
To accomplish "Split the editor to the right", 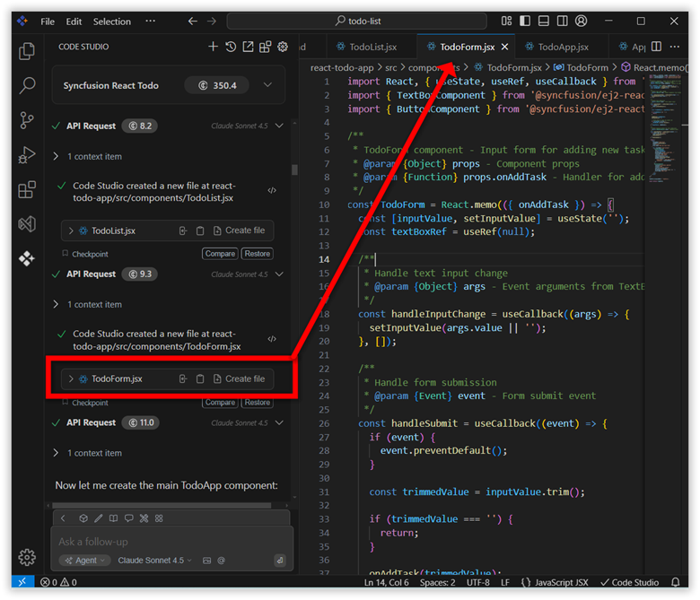I will [656, 47].
